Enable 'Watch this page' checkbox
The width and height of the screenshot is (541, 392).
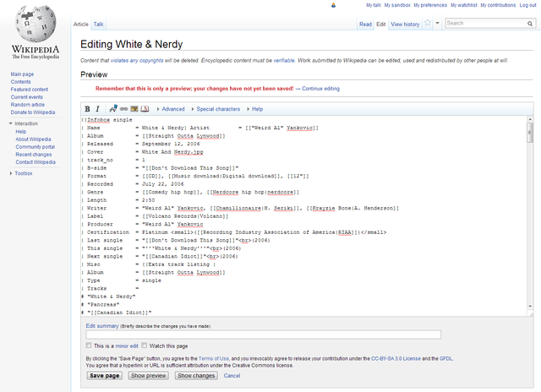pos(145,346)
